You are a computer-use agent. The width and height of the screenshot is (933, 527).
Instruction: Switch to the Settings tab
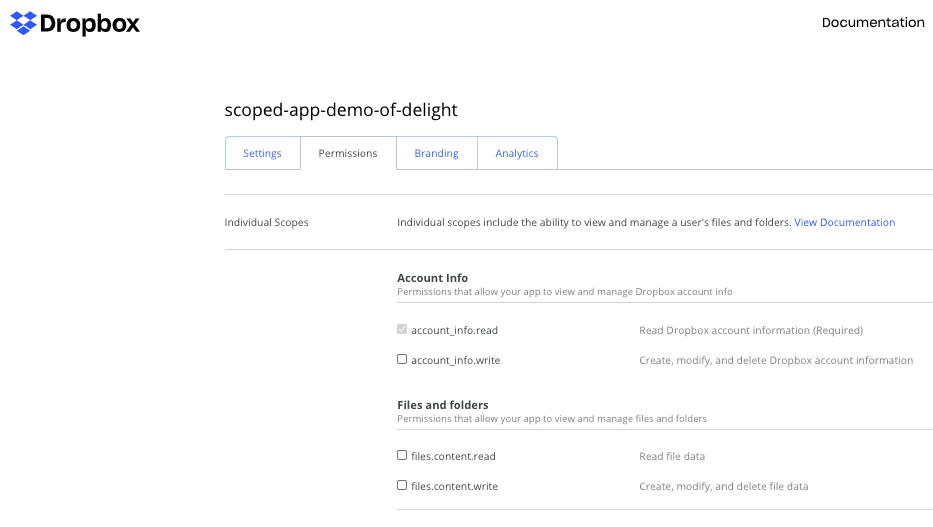[x=262, y=153]
